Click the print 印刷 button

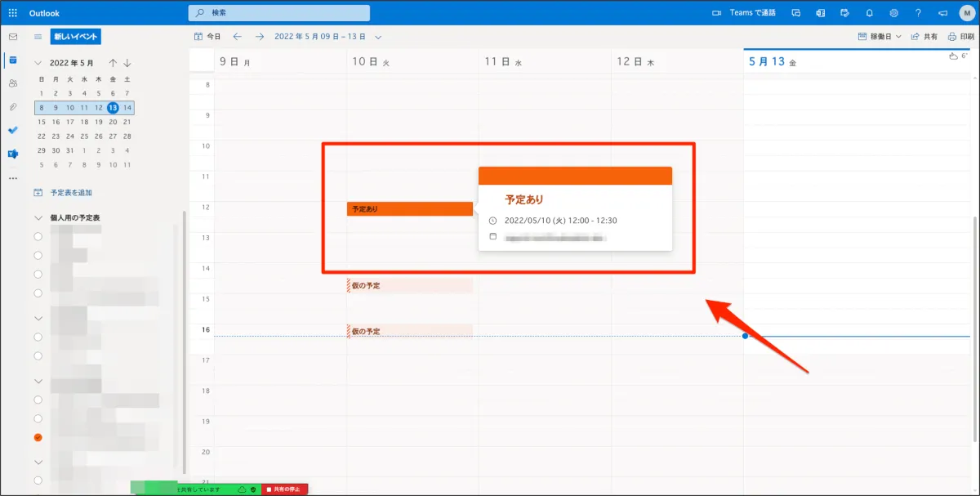tap(960, 37)
